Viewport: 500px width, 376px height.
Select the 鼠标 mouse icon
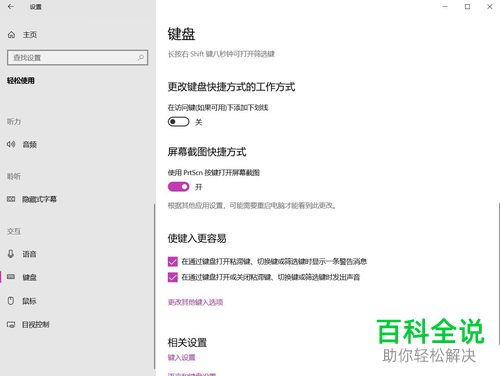(x=11, y=301)
